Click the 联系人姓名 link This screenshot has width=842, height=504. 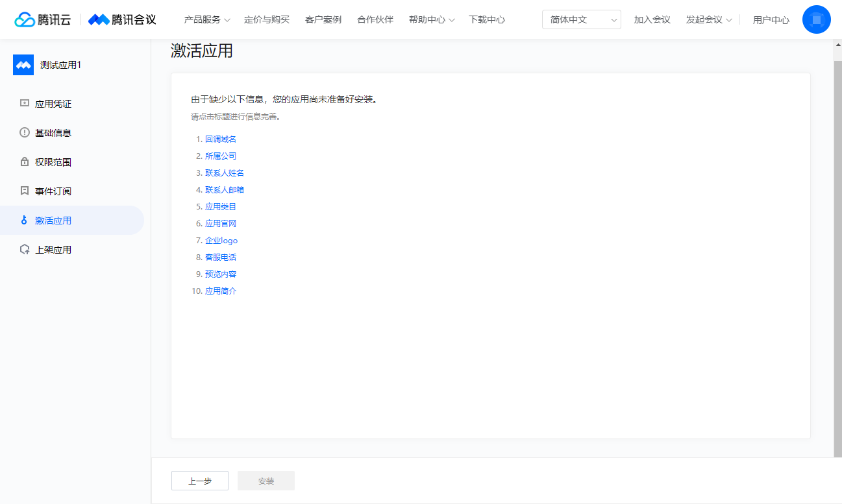pos(225,173)
